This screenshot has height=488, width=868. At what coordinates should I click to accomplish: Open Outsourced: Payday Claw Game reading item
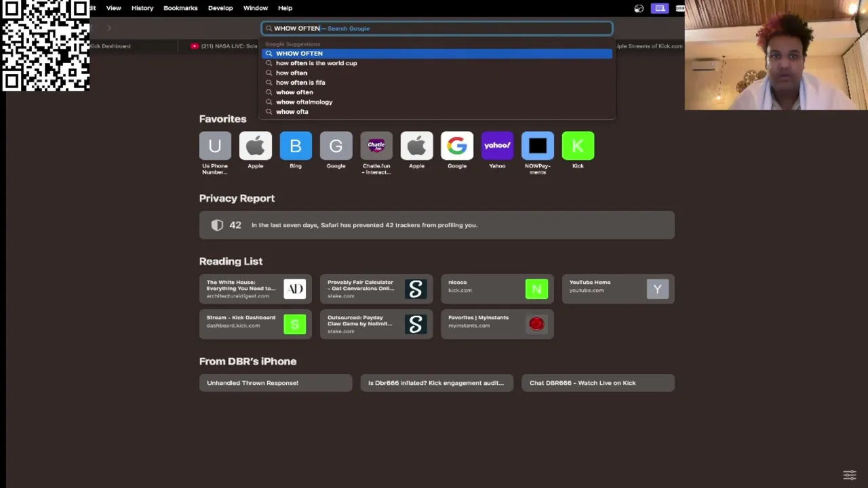pos(376,324)
